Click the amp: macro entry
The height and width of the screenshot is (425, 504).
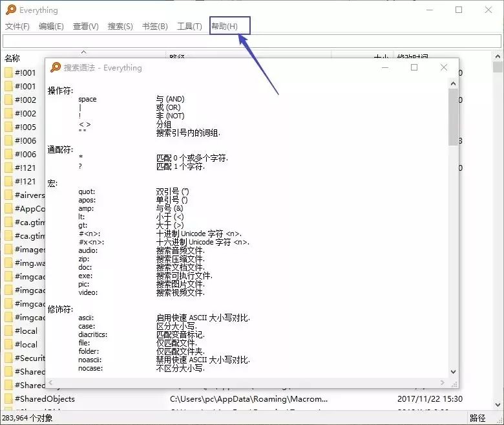click(86, 208)
